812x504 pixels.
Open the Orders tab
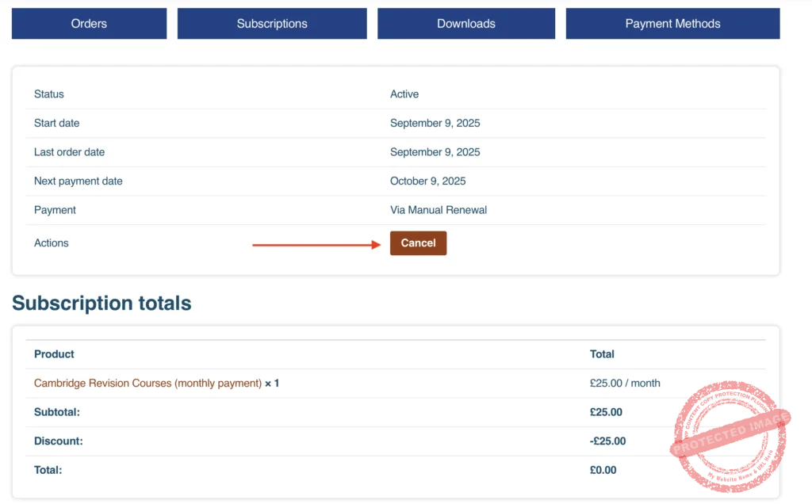coord(89,24)
